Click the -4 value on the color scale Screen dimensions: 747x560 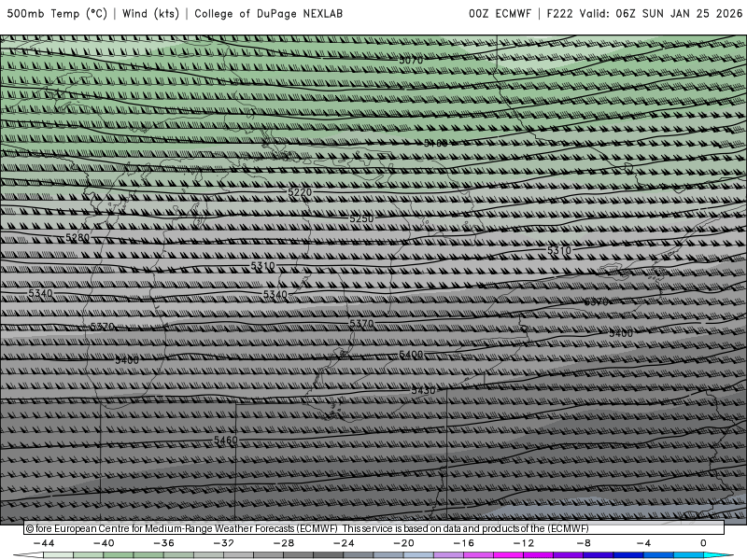643,543
